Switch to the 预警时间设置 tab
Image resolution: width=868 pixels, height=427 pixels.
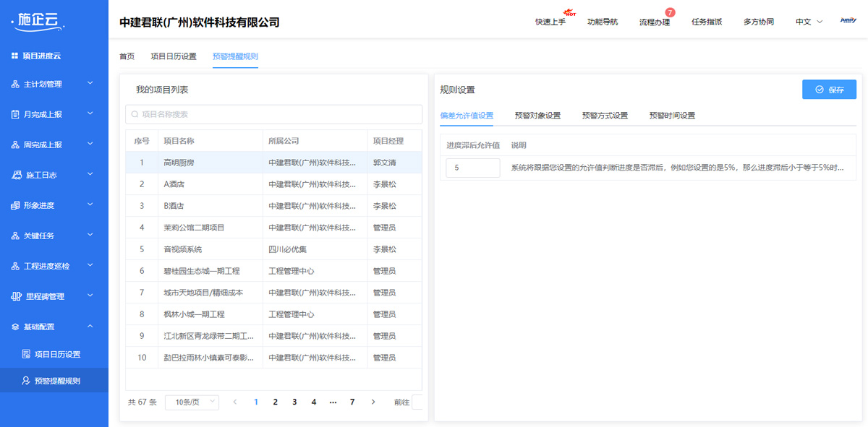coord(672,116)
